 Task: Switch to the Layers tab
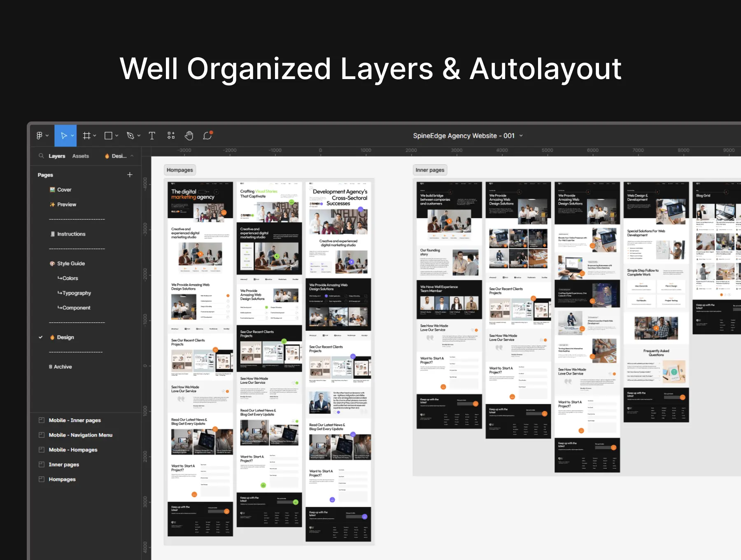[x=57, y=156]
